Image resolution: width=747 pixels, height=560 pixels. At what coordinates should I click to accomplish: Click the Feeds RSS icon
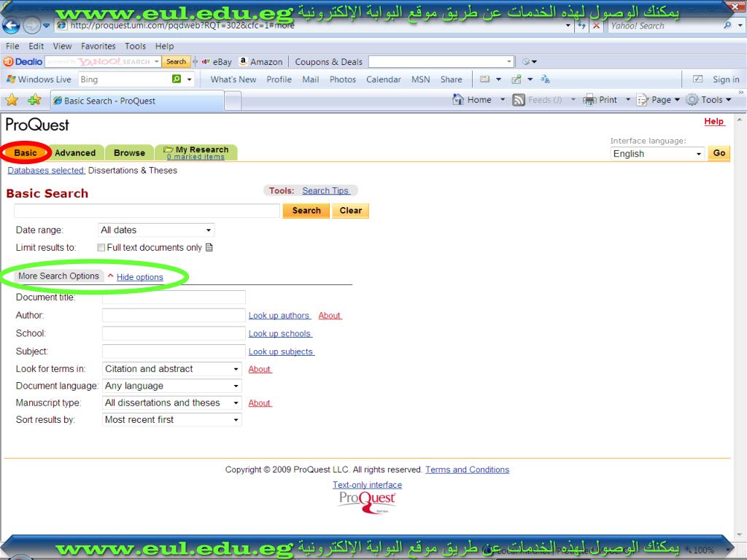pos(519,99)
